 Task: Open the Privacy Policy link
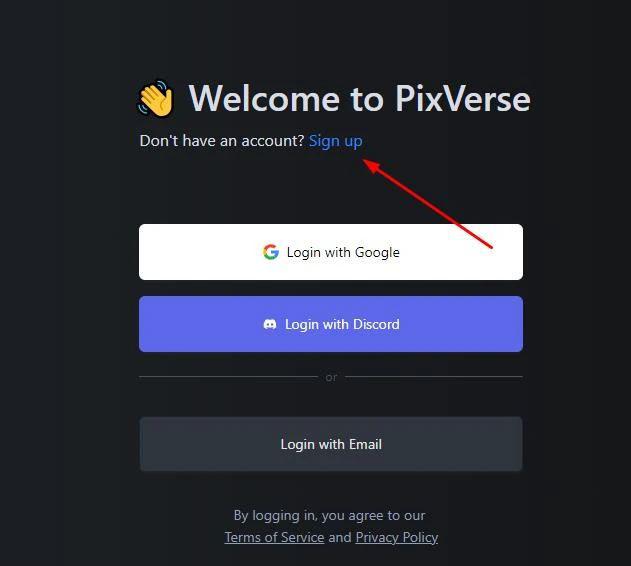click(397, 537)
